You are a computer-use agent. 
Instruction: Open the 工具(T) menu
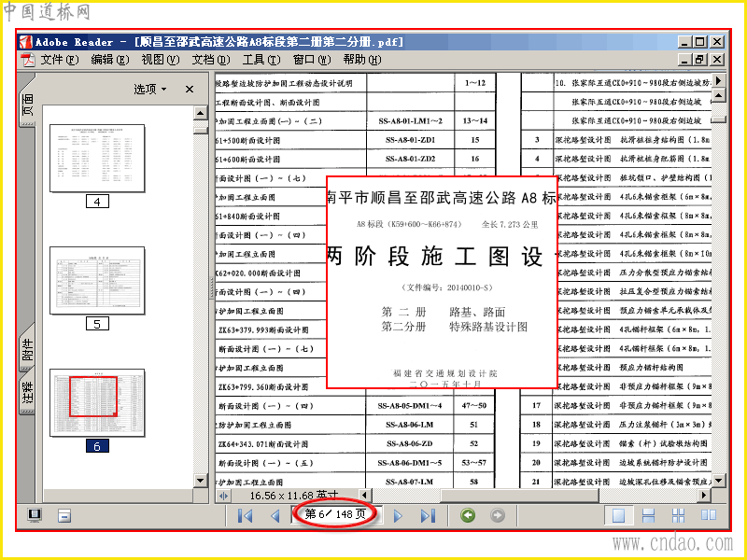(x=261, y=60)
